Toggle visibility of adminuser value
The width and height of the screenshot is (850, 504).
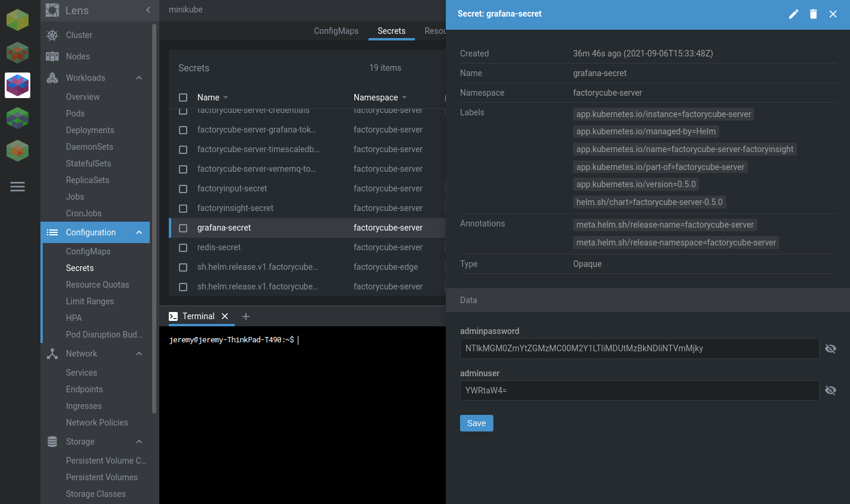[830, 390]
